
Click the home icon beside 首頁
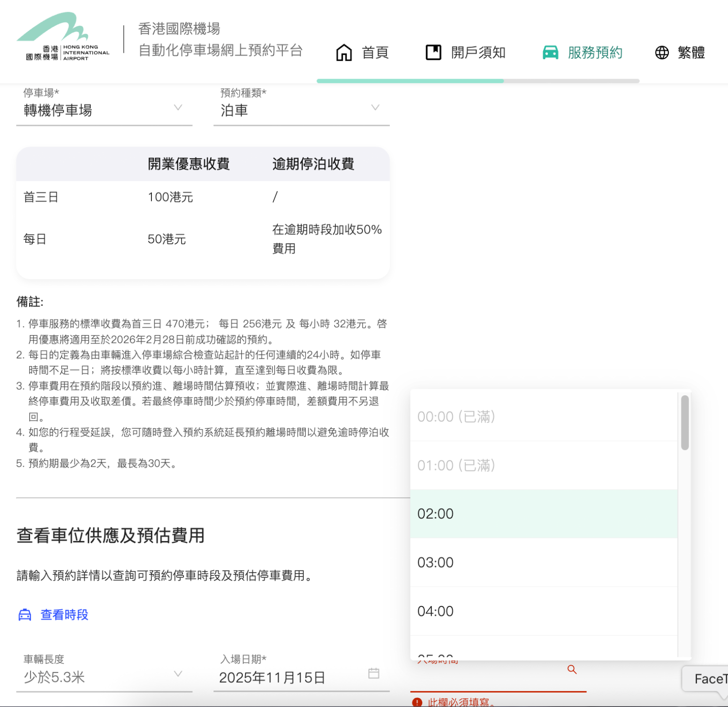[344, 52]
